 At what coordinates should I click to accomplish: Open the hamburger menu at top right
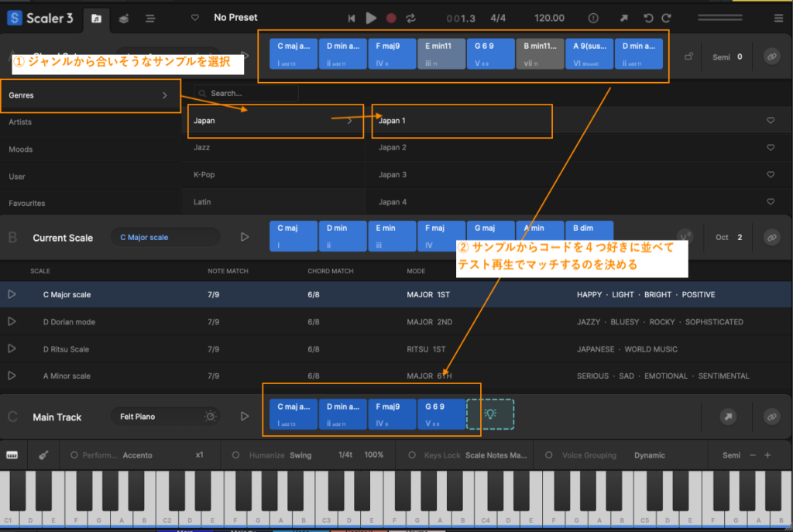click(x=778, y=18)
